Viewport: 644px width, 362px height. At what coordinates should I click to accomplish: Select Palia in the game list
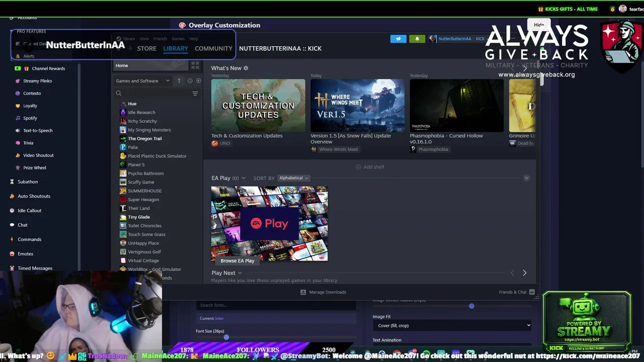[132, 147]
